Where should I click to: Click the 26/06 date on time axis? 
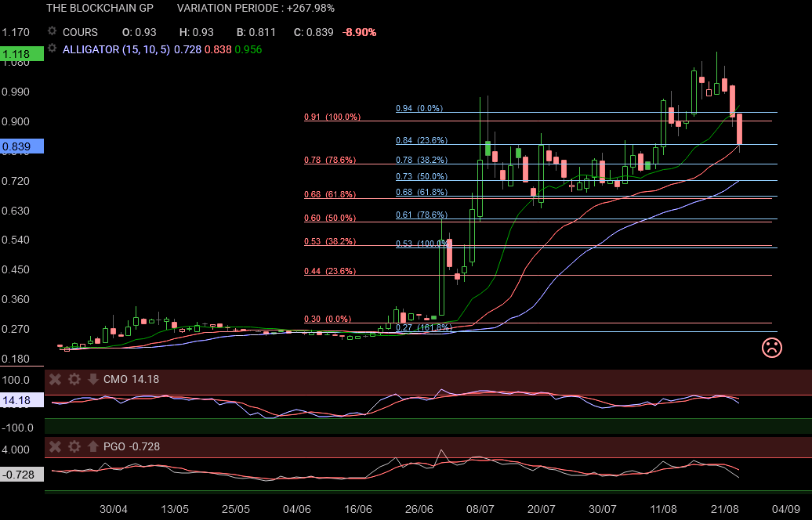tap(419, 509)
